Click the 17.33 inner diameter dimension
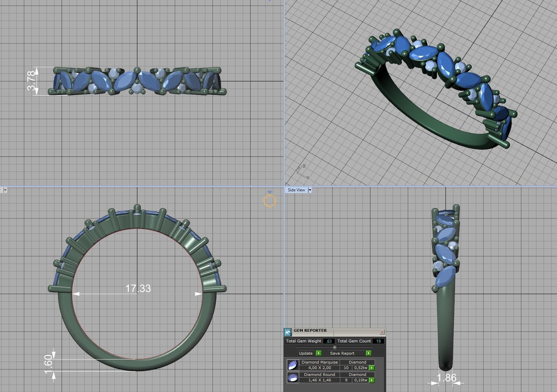 pyautogui.click(x=138, y=289)
